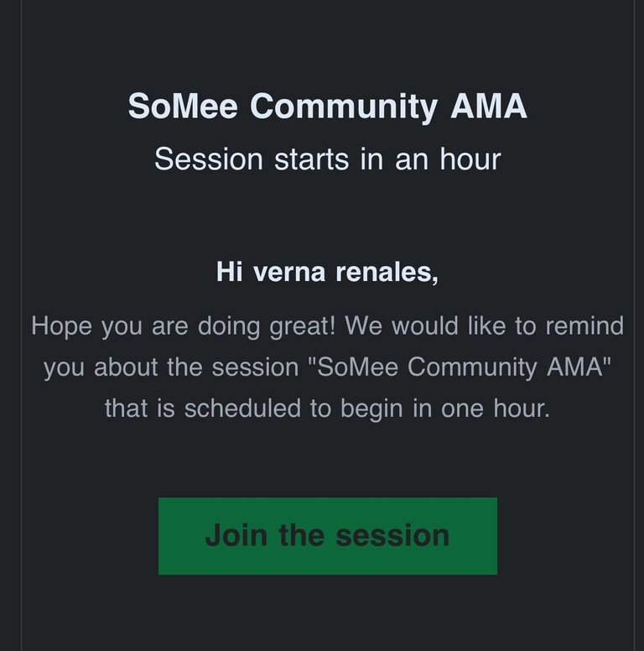This screenshot has height=651, width=644.
Task: Click the Session starts in an hour subtitle
Action: point(327,159)
